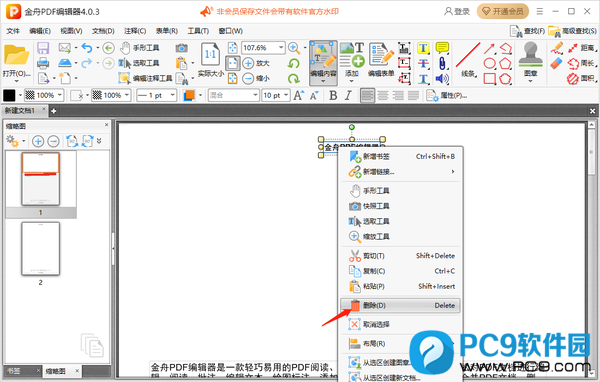
Task: Open the 107.6% zoom level dropdown
Action: point(282,47)
